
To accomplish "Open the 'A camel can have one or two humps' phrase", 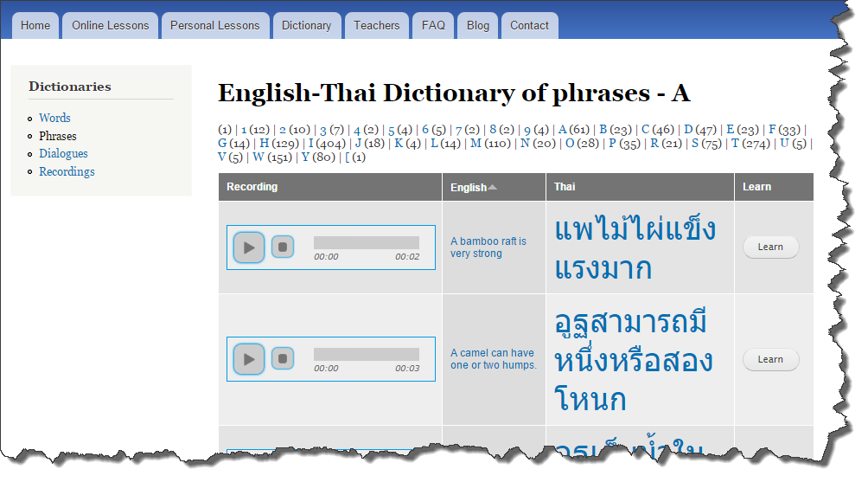I will [x=494, y=359].
